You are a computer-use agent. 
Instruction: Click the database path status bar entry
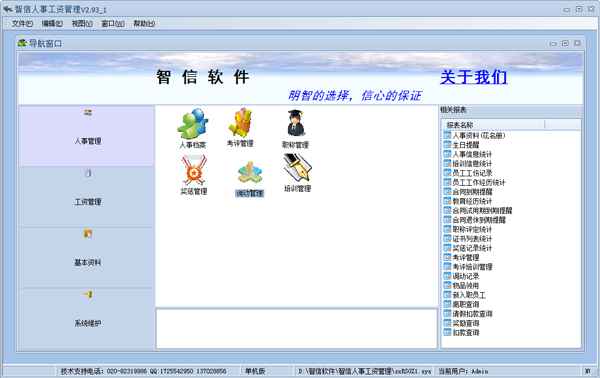[365, 371]
